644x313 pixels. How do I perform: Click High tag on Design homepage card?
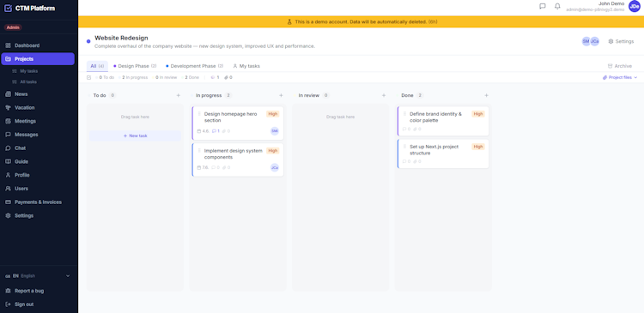point(273,114)
